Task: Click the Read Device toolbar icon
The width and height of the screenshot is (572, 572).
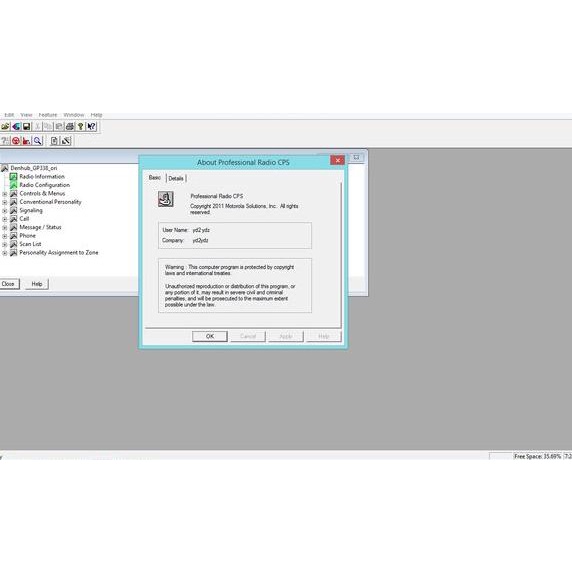Action: click(16, 127)
